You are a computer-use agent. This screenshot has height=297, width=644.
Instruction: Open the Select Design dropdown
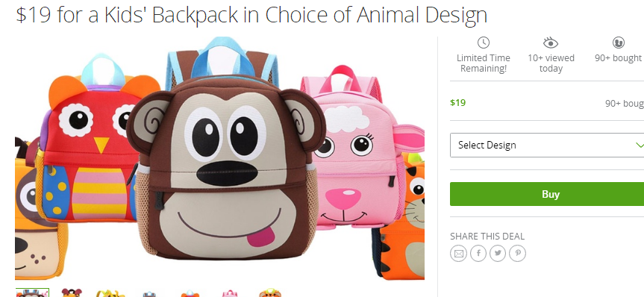pyautogui.click(x=547, y=145)
